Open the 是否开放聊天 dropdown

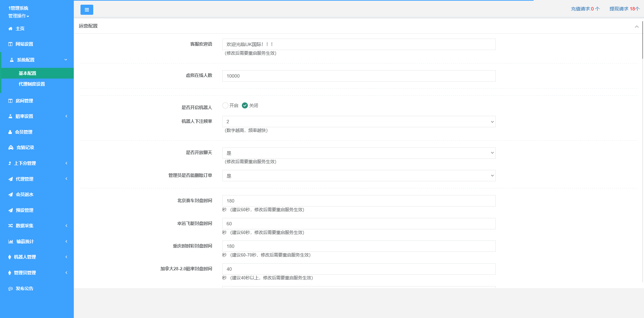coord(359,153)
